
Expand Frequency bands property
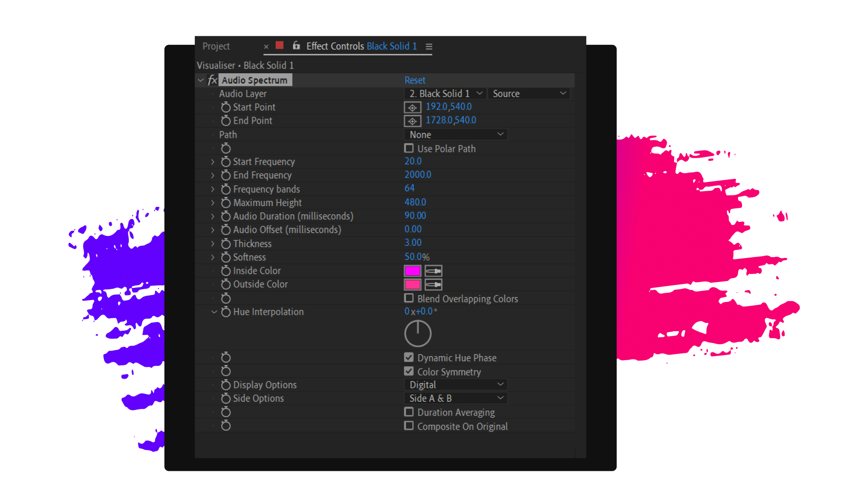pyautogui.click(x=212, y=189)
